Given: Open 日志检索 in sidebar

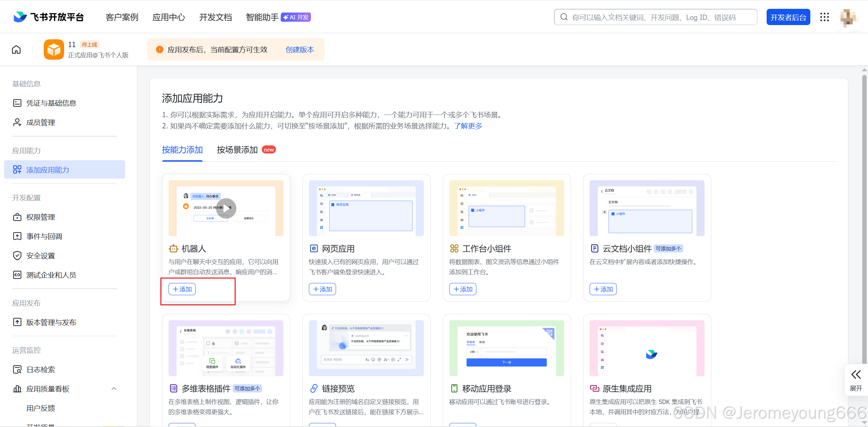Looking at the screenshot, I should coord(40,369).
